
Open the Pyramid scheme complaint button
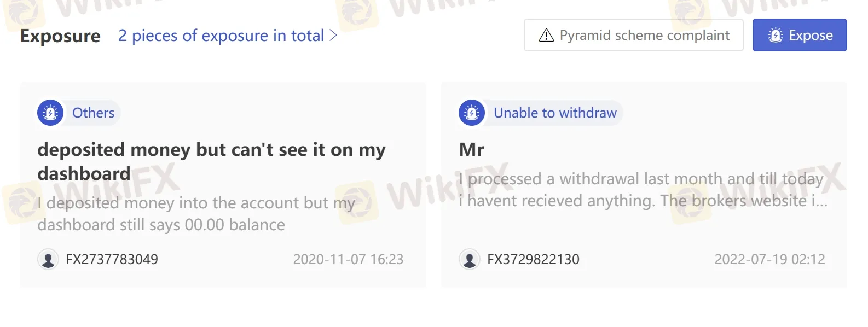(x=633, y=36)
